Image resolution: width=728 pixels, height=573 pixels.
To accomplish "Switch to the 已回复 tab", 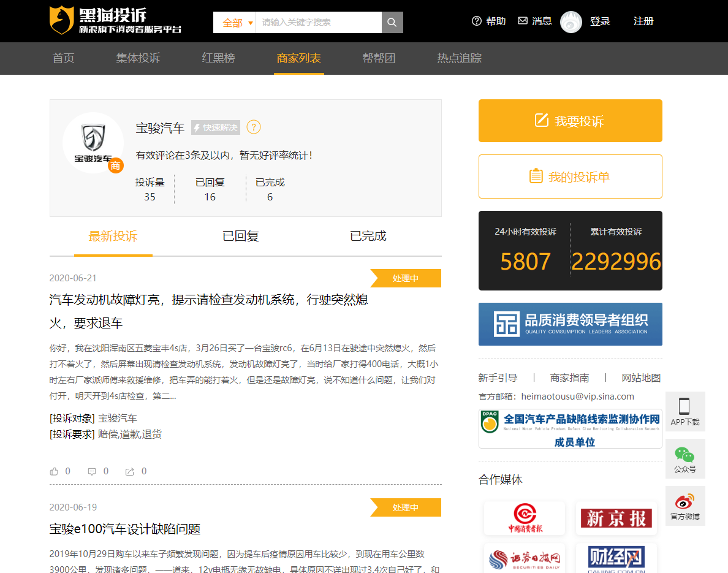I will [240, 237].
